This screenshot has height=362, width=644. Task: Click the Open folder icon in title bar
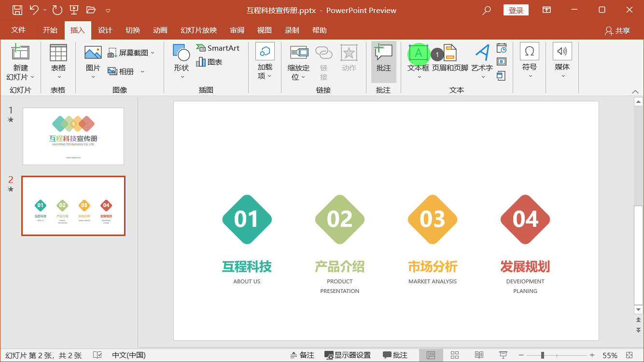click(x=91, y=10)
